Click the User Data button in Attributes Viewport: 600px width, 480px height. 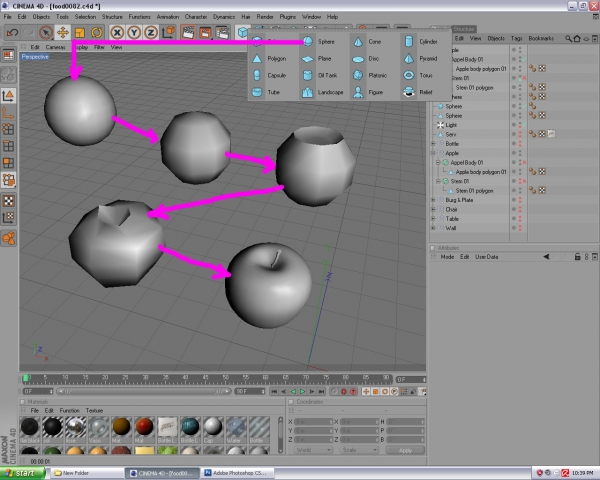coord(486,257)
